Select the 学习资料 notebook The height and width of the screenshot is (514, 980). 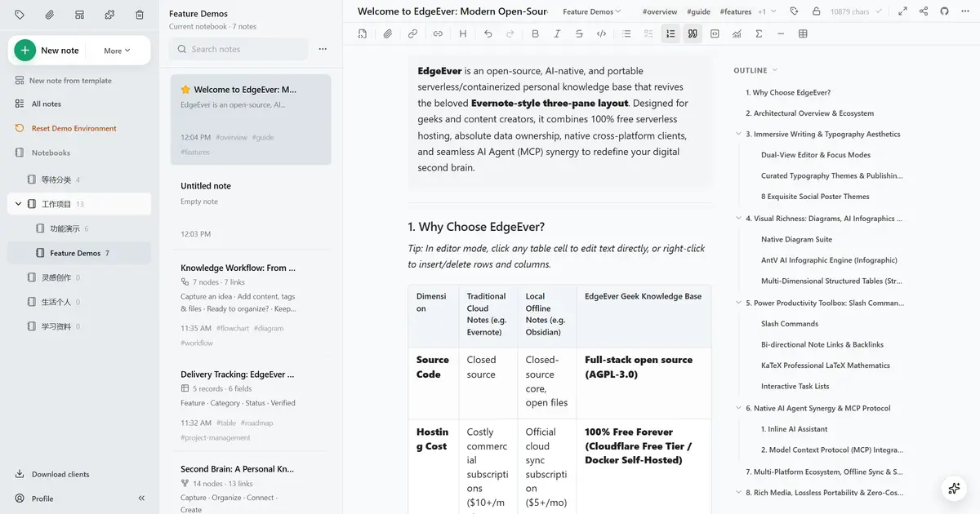79,326
